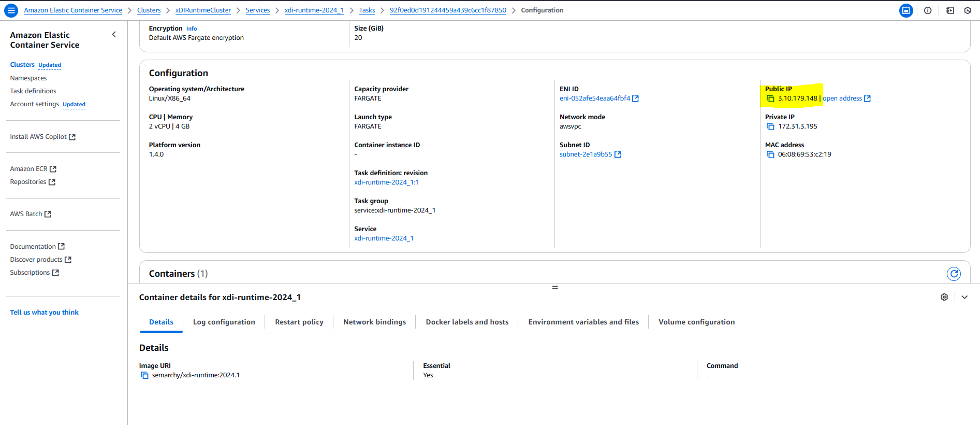Copy the Image URI semarchy/xdi-runtime

click(144, 375)
